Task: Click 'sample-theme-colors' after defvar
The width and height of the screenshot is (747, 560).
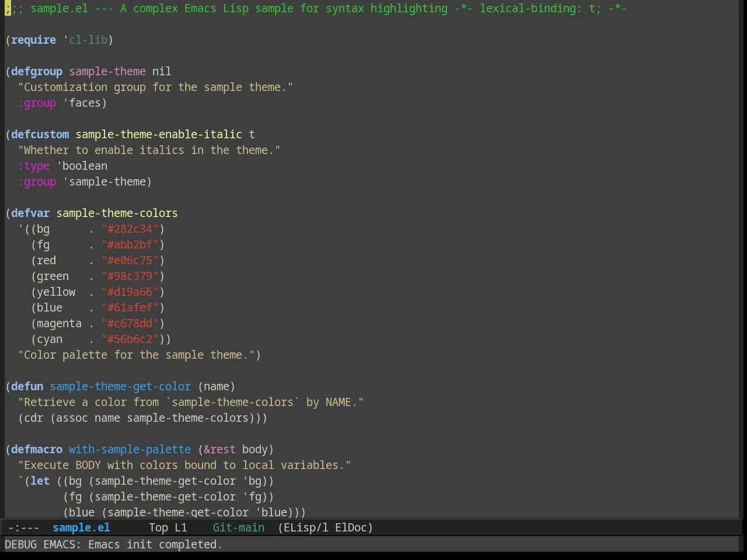Action: point(117,213)
